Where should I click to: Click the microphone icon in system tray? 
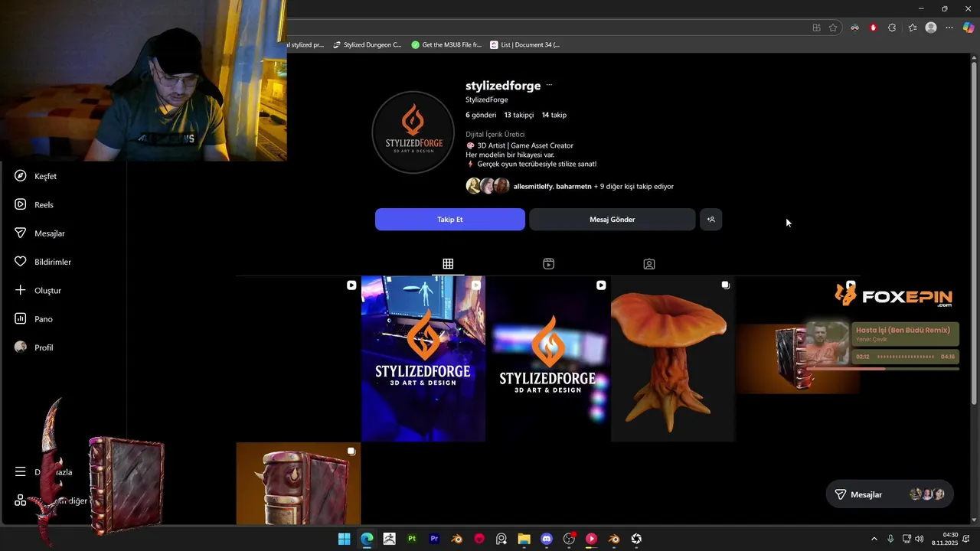890,539
